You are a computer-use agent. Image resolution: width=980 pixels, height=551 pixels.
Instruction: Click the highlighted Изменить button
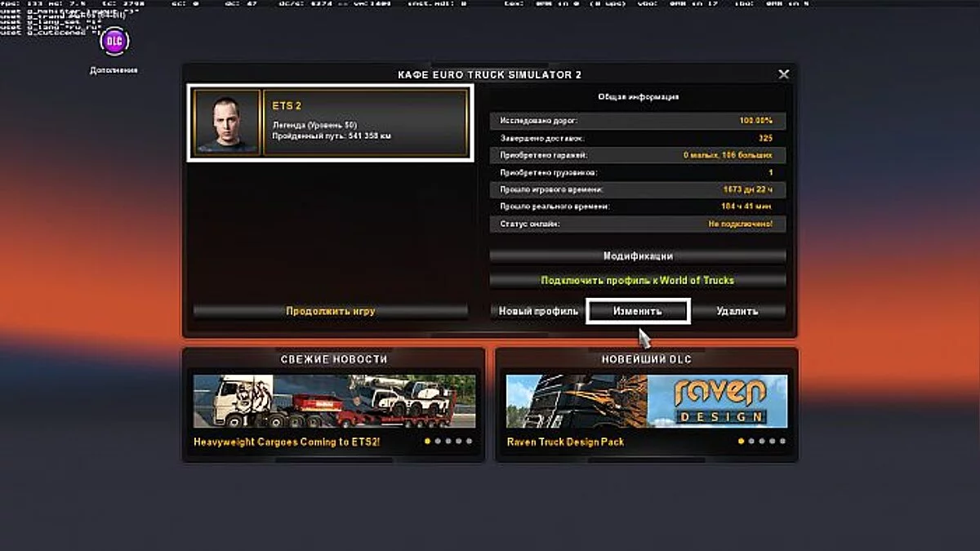(x=639, y=310)
